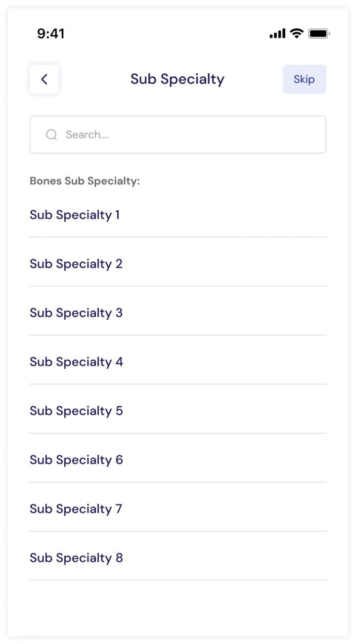356x644 pixels.
Task: Tap the back arrow button
Action: 44,79
